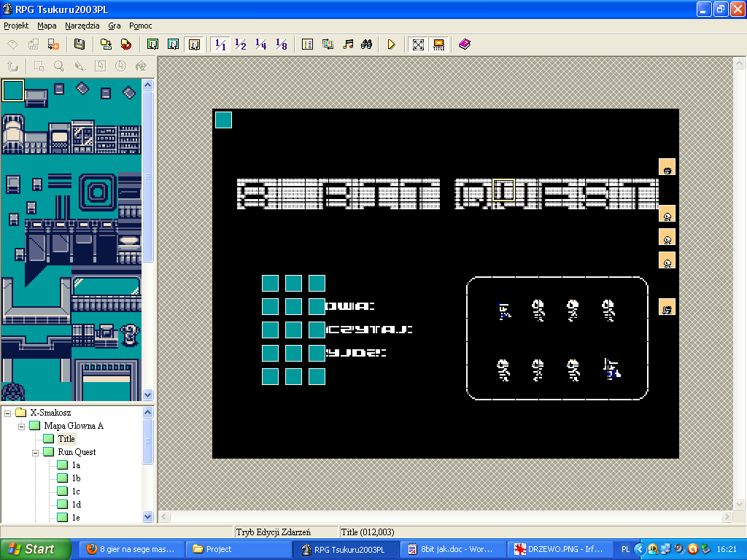Open the Database icon in toolbar
747x560 pixels.
pyautogui.click(x=307, y=44)
